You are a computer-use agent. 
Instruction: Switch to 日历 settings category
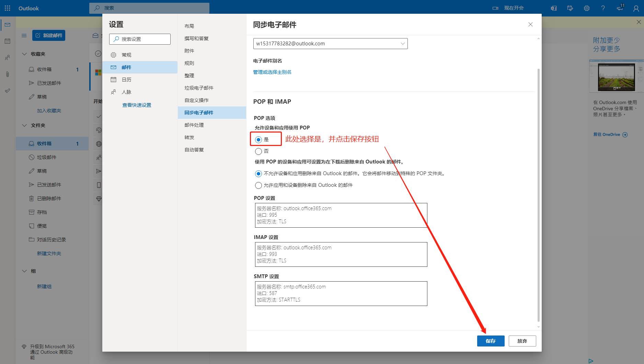point(126,80)
